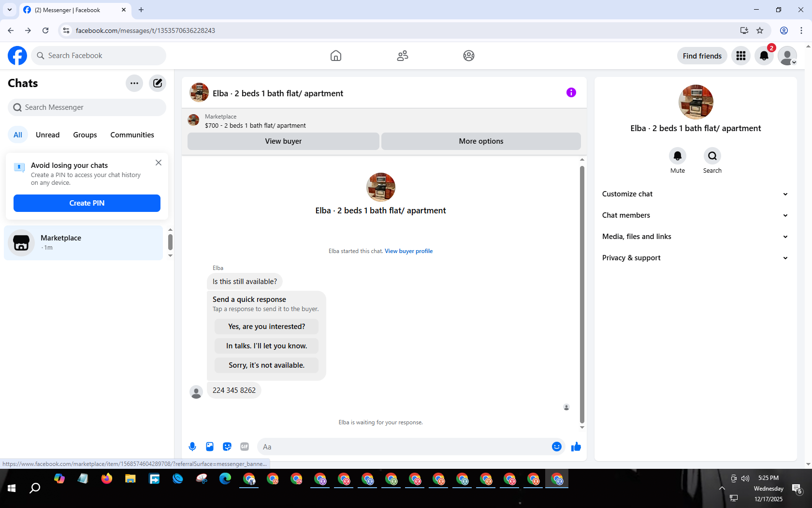The image size is (812, 508).
Task: Click the chat list scrollbar thumb
Action: 170,242
